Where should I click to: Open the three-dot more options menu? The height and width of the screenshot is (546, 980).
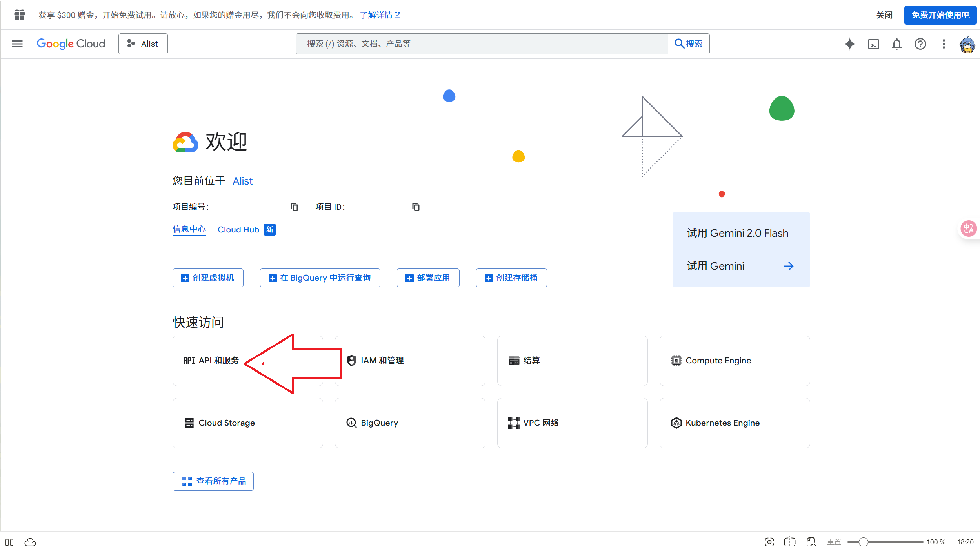coord(944,44)
